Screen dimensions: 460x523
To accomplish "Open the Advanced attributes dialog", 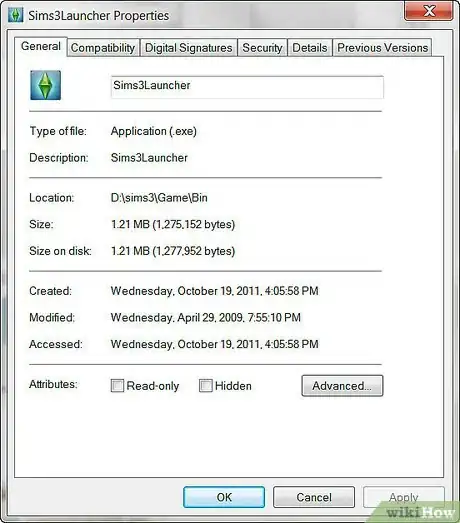I will pyautogui.click(x=342, y=386).
